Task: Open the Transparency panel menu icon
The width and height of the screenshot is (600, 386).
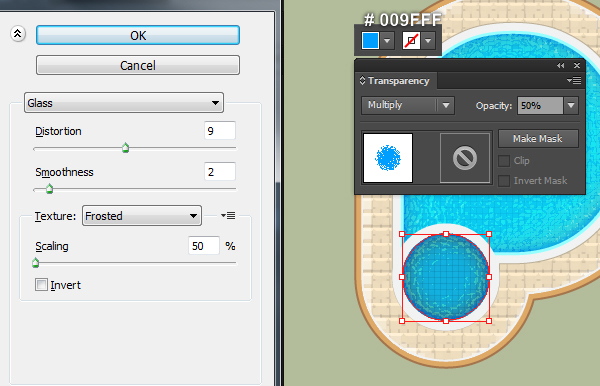Action: (x=574, y=80)
